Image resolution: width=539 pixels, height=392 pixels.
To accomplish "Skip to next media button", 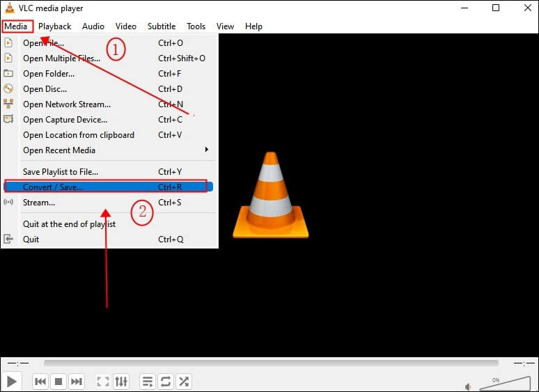I will [77, 382].
